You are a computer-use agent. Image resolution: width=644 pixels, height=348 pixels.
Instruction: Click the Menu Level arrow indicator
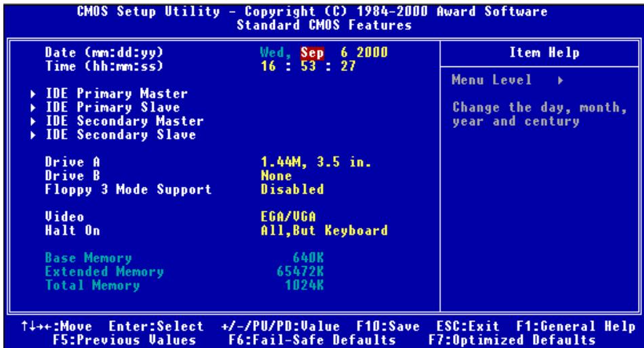point(560,81)
